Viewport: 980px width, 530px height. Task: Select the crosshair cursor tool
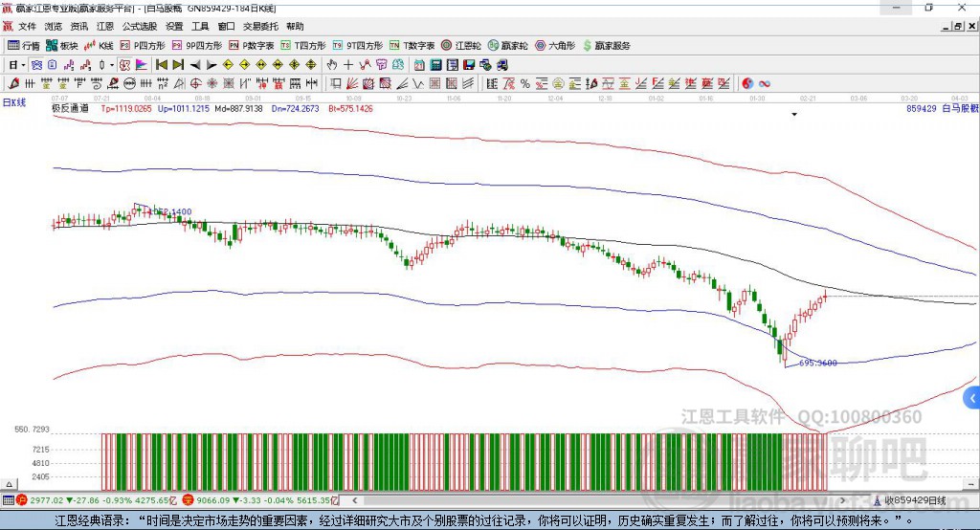tap(348, 65)
